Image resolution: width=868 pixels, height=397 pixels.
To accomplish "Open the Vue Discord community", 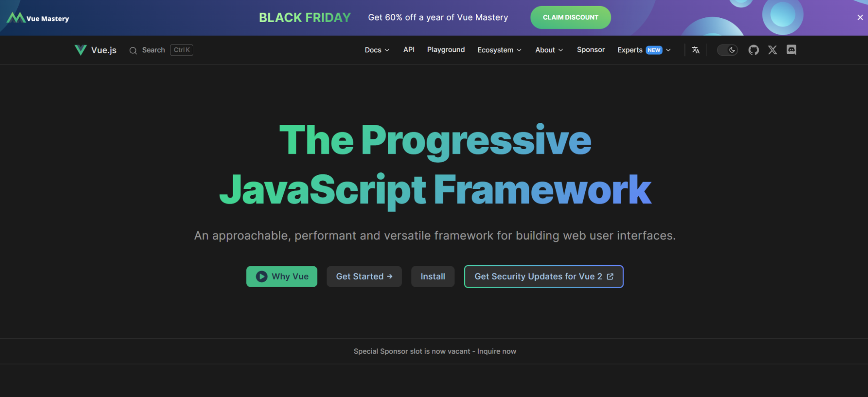I will coord(791,50).
